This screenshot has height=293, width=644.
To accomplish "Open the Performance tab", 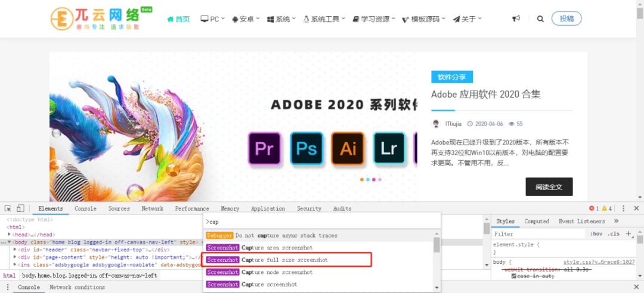I will tap(192, 208).
